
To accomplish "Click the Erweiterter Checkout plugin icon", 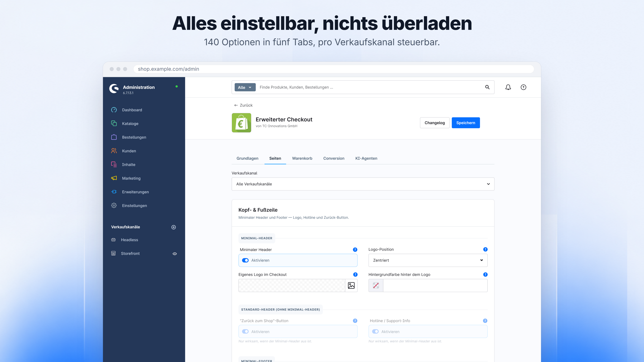I will click(x=241, y=123).
